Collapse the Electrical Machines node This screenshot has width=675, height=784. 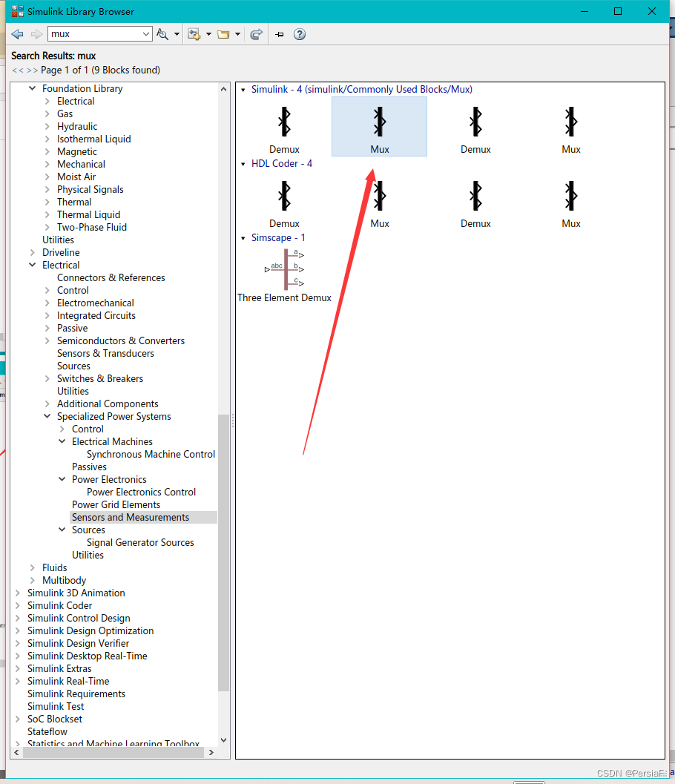pyautogui.click(x=62, y=441)
